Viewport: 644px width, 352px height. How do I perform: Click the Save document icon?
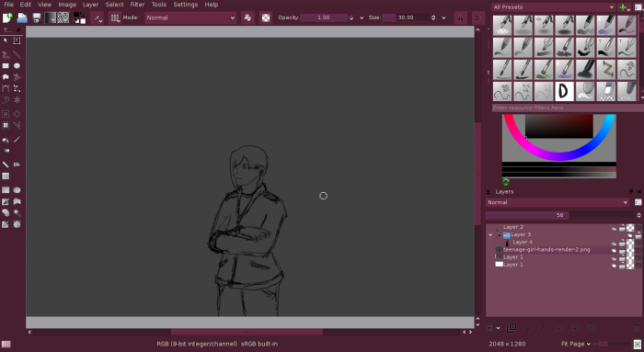tap(37, 17)
